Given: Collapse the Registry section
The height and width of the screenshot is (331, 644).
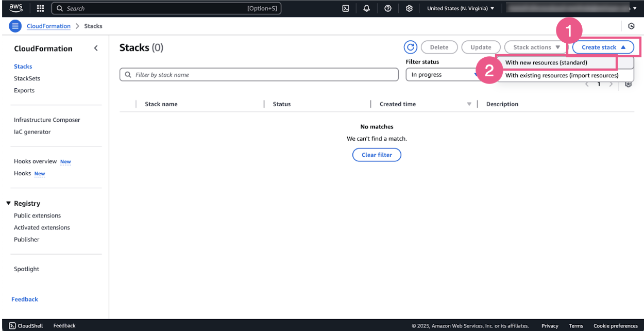Looking at the screenshot, I should point(8,204).
